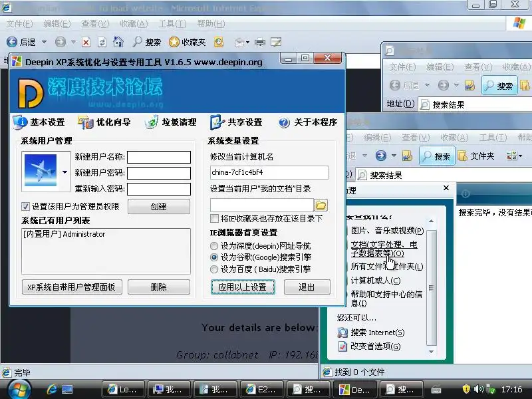Click the browse folder icon for 我的文档

click(x=321, y=205)
